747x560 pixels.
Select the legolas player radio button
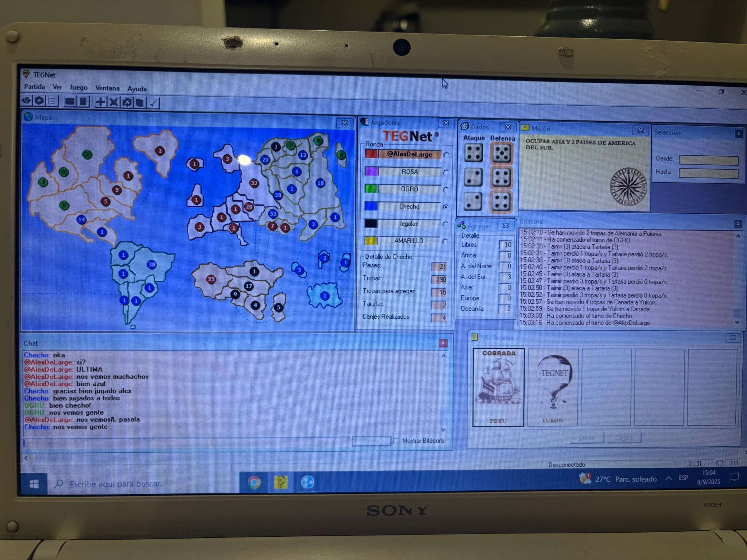tap(445, 224)
